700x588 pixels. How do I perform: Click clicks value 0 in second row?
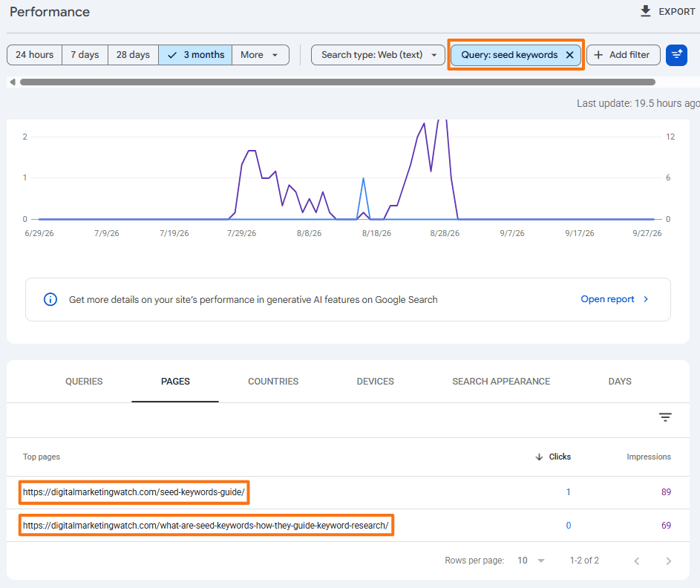[569, 526]
